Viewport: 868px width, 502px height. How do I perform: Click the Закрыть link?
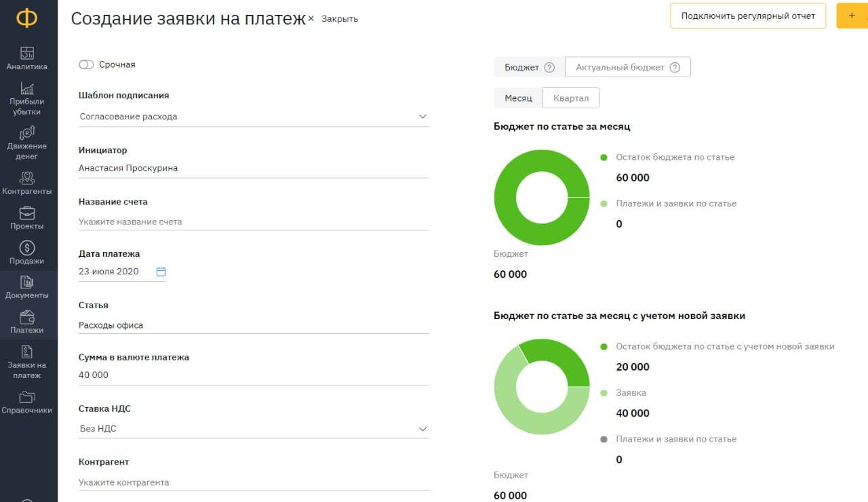click(340, 19)
